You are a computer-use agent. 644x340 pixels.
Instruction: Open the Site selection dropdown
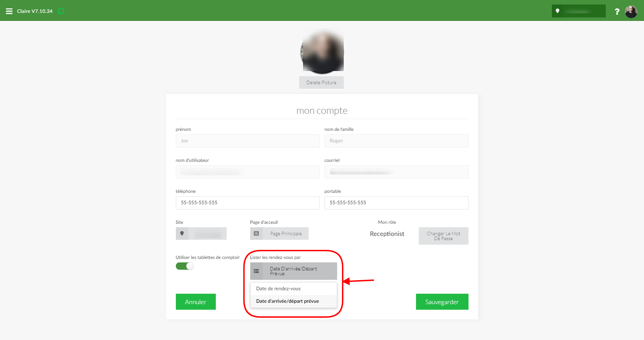201,234
